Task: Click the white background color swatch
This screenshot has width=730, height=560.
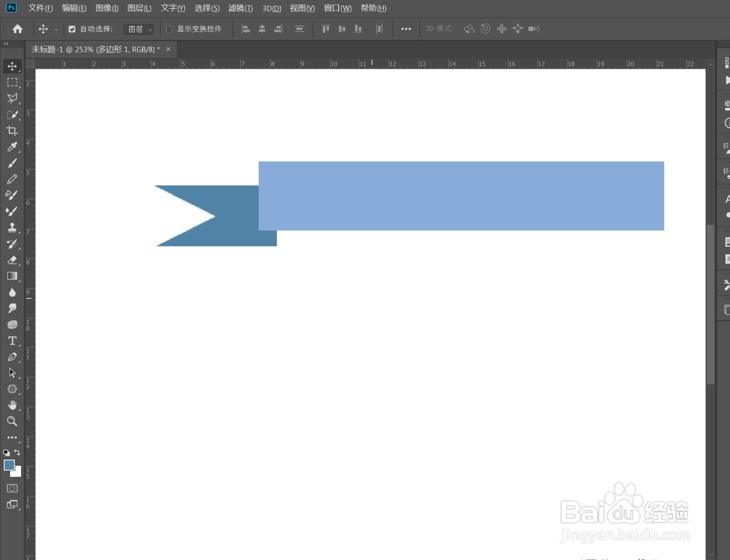Action: pyautogui.click(x=18, y=472)
